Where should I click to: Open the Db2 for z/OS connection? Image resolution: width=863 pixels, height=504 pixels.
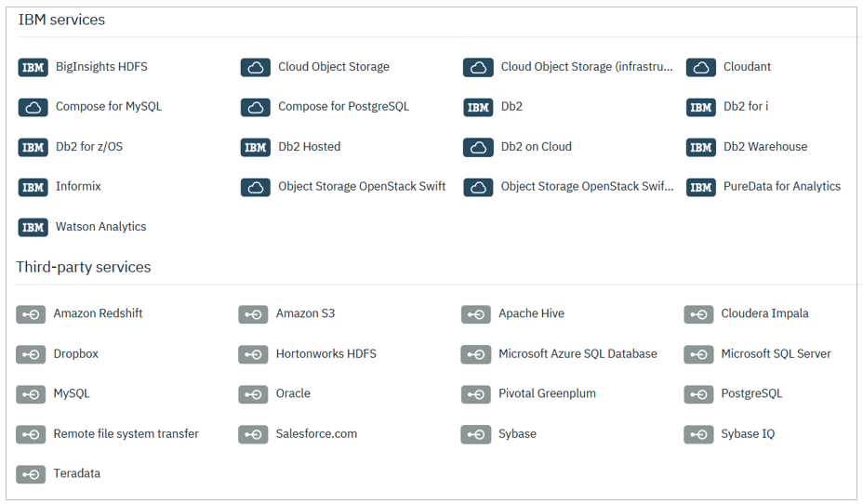88,147
